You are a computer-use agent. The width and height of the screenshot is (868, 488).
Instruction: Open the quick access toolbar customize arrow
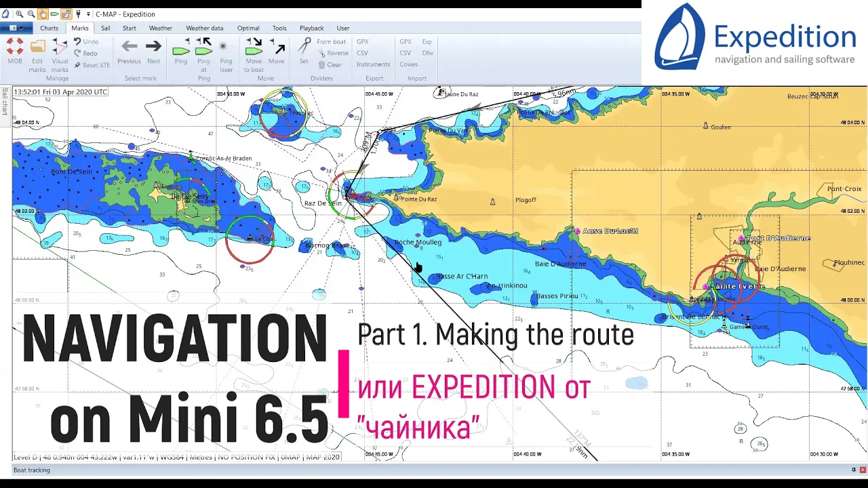(88, 14)
